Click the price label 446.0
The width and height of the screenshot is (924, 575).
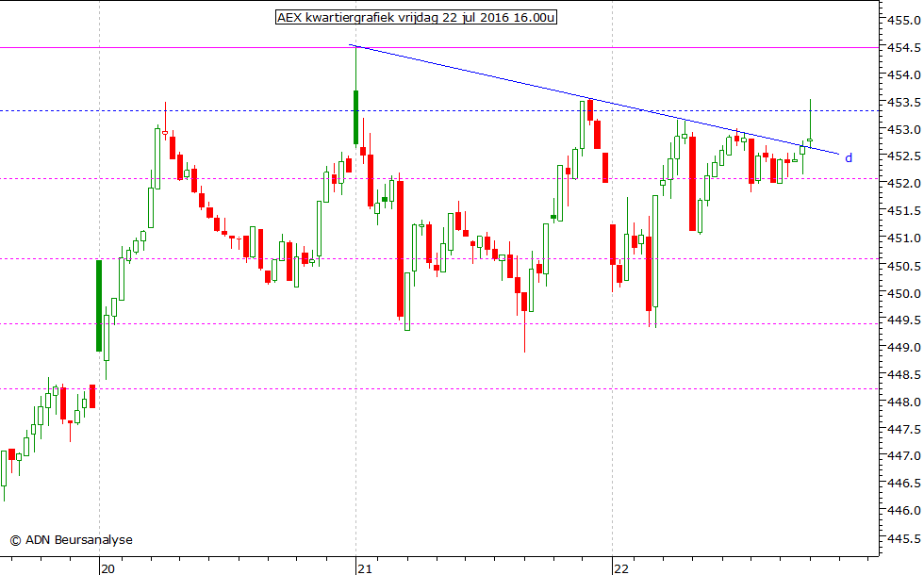[904, 511]
